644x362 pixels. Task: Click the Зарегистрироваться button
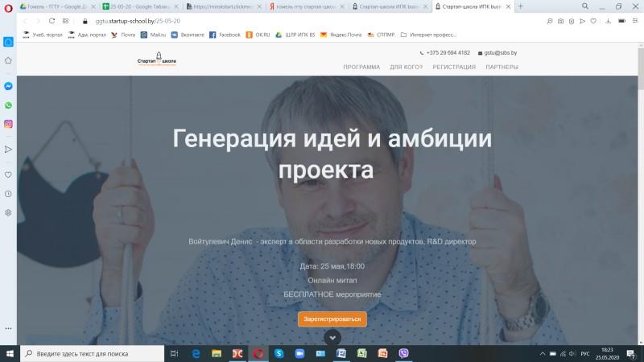tap(332, 319)
